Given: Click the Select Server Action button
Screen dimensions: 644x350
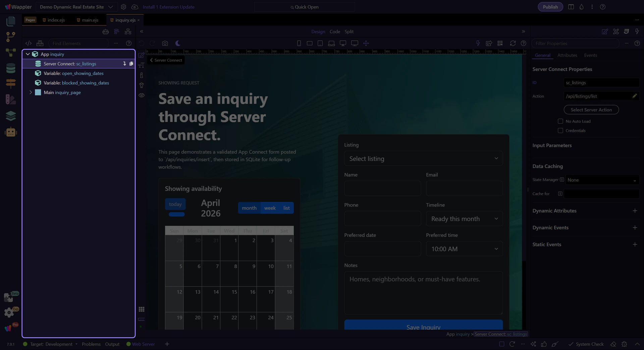Looking at the screenshot, I should coord(591,110).
